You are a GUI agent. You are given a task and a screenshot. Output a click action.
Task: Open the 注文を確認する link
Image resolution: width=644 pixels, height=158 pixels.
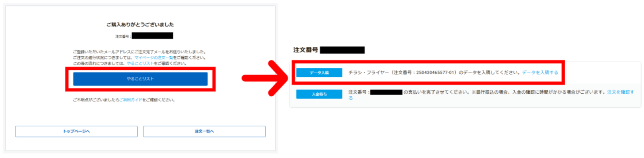620,92
